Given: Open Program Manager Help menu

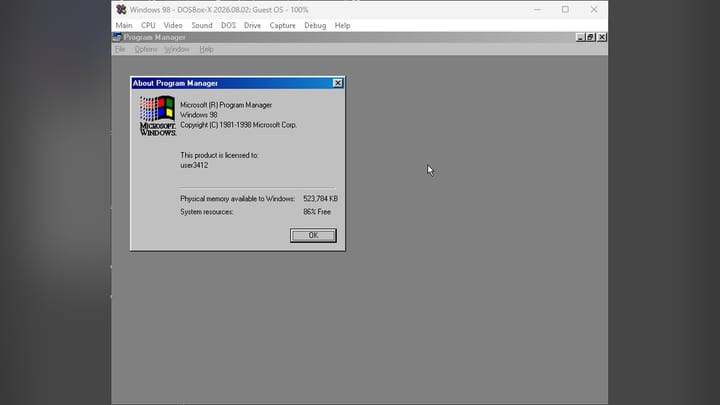Looking at the screenshot, I should point(206,49).
